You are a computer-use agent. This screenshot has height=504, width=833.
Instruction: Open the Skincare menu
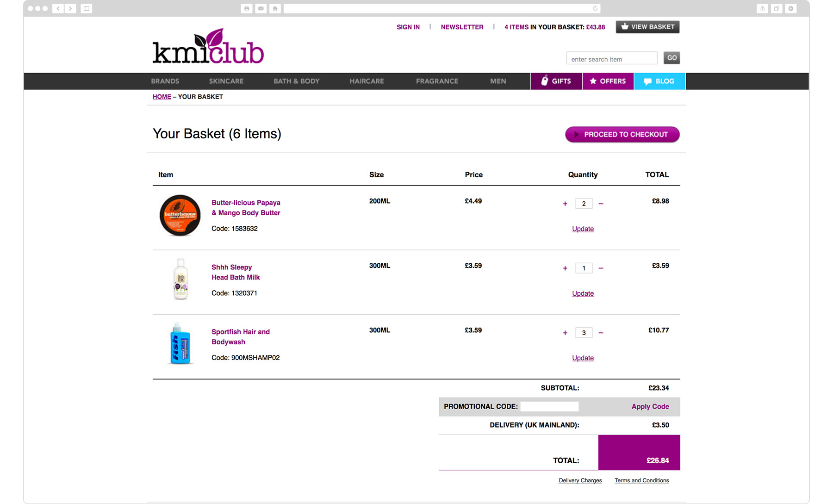[x=226, y=81]
